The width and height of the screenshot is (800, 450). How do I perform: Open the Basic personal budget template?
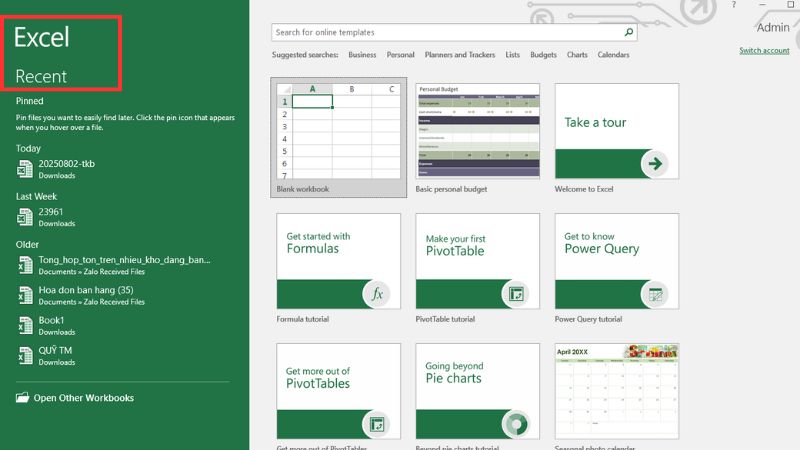[x=477, y=131]
